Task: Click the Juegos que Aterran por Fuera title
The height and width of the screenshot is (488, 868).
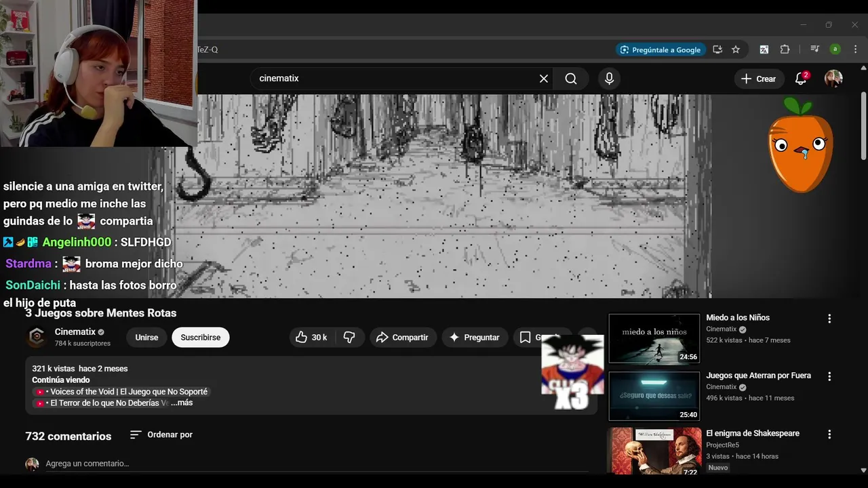Action: [758, 375]
